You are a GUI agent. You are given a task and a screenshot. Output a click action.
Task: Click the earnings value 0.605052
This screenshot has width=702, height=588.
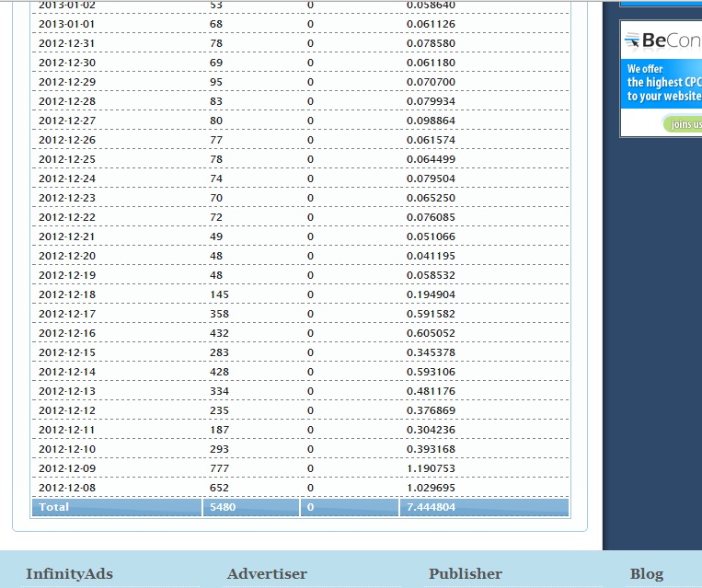(431, 333)
